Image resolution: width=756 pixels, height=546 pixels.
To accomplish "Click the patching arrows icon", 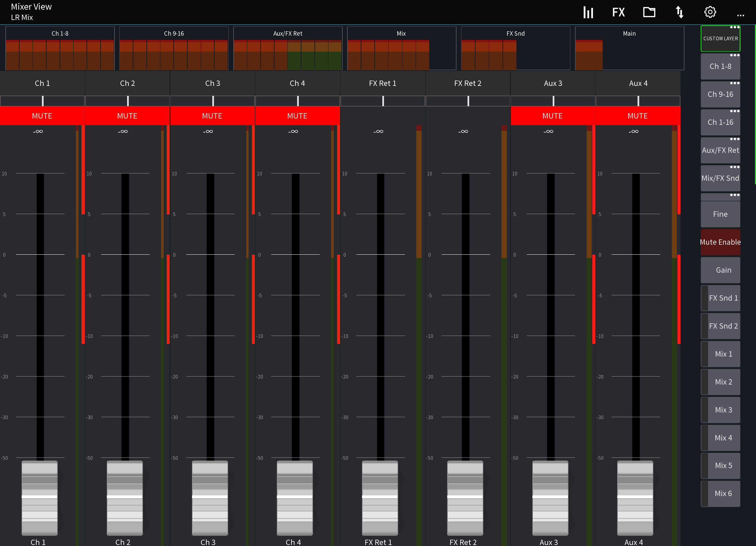I will [679, 12].
